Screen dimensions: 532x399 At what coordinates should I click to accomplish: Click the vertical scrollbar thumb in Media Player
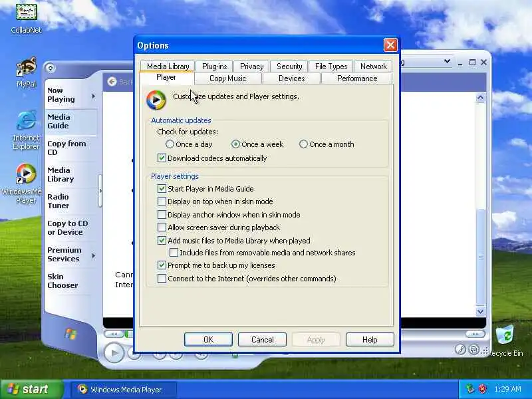pos(480,257)
